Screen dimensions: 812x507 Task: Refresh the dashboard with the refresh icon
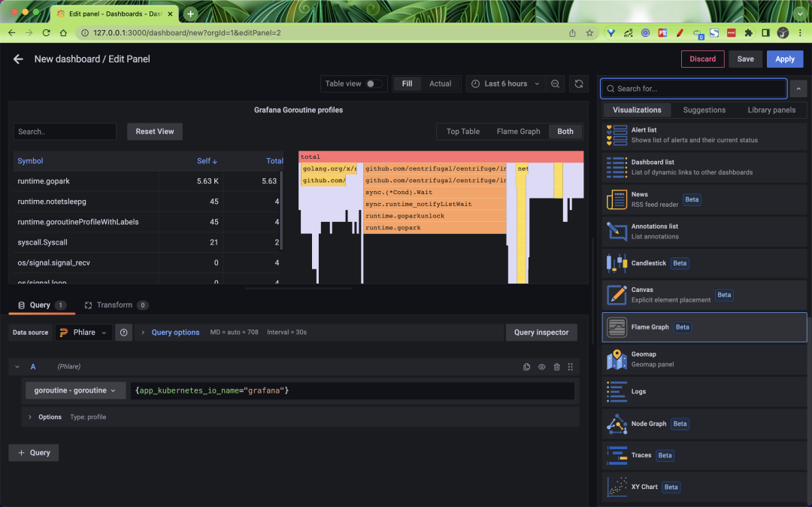(x=579, y=83)
